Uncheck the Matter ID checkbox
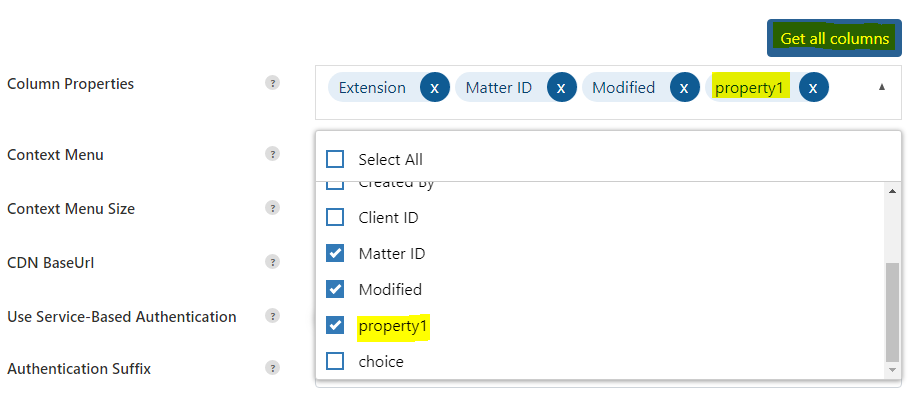Screen dimensions: 916x403 (335, 253)
